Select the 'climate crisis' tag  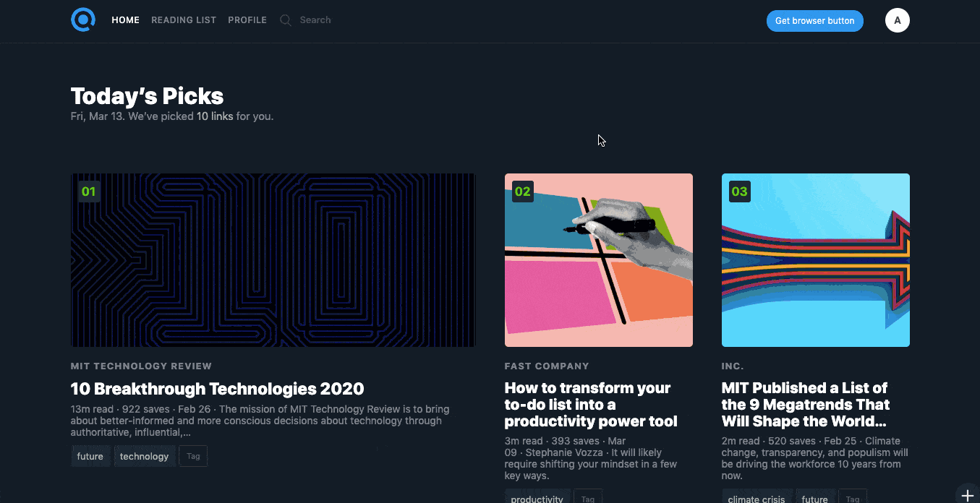757,498
